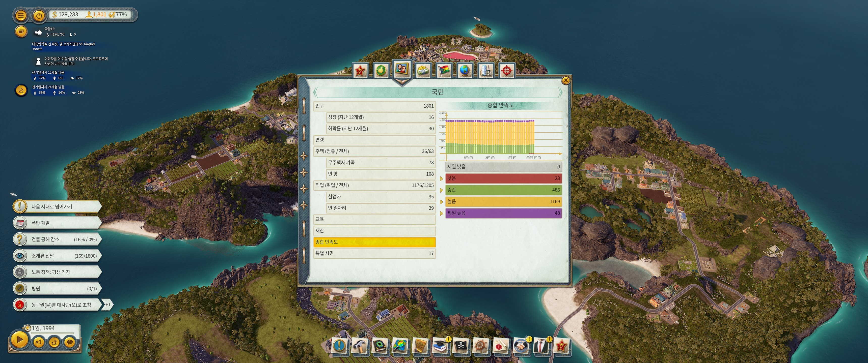Open the suited broker icon
Image resolution: width=868 pixels, height=363 pixels.
point(541,346)
